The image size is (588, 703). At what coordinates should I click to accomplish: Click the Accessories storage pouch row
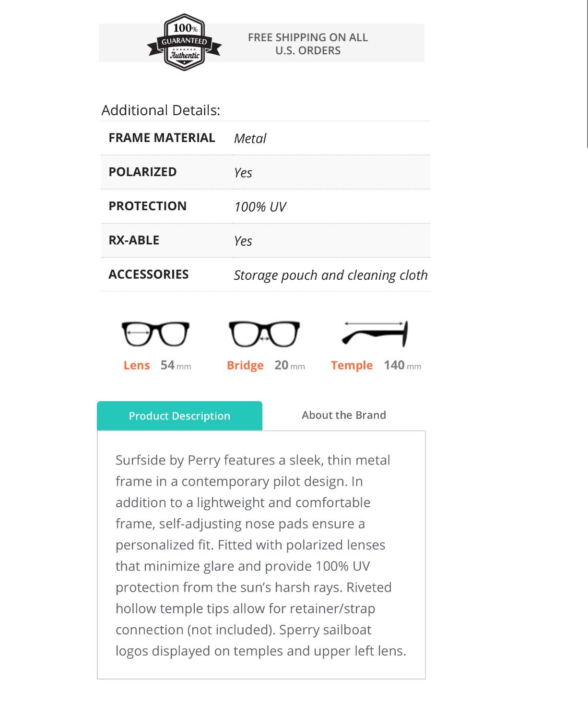click(266, 274)
